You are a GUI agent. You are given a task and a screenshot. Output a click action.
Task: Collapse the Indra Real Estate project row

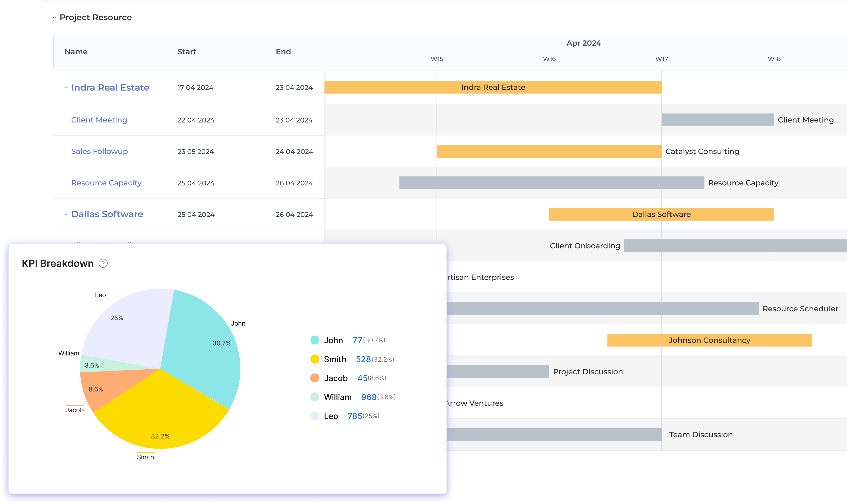[x=65, y=88]
